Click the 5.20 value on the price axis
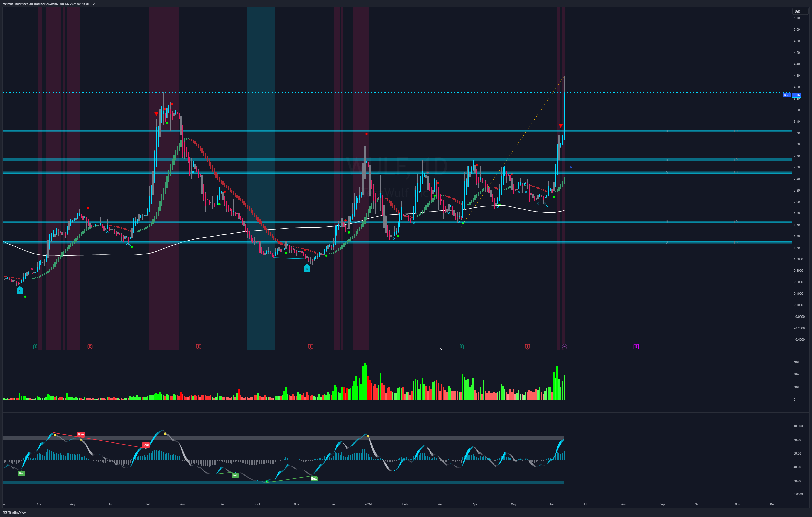 796,18
